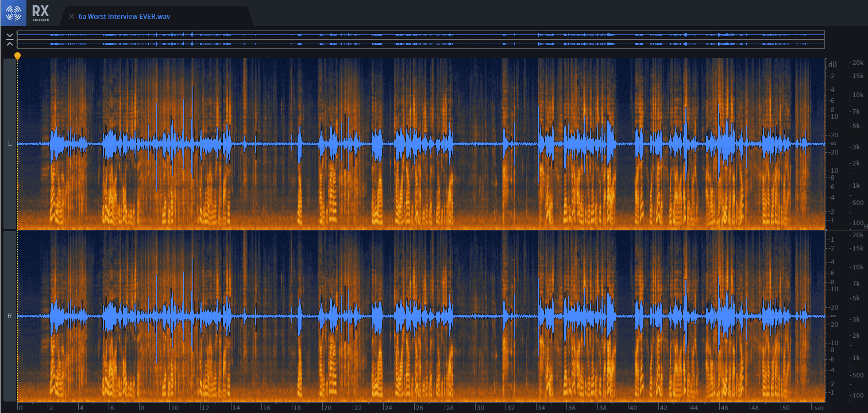
Task: Click the RX Advanced text logo
Action: pyautogui.click(x=41, y=13)
